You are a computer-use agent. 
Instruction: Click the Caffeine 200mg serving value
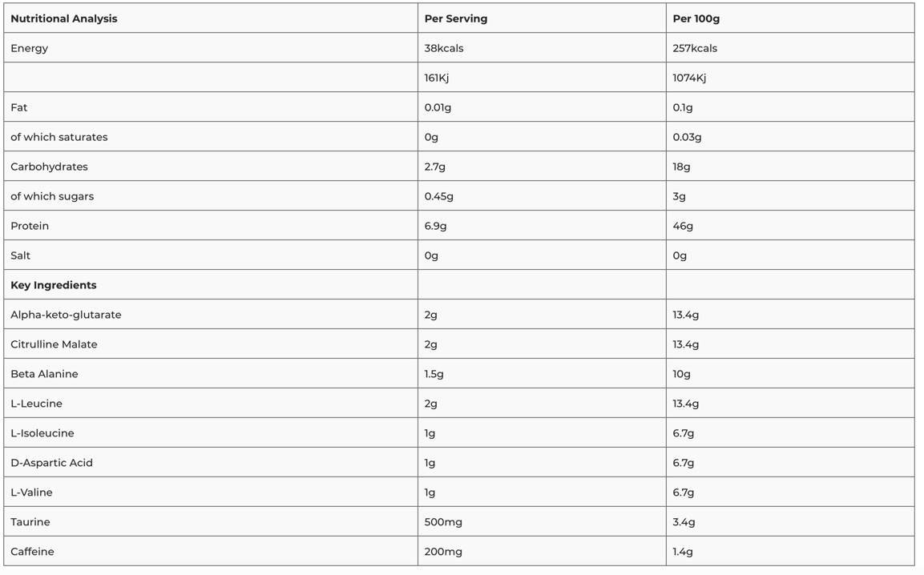(443, 552)
